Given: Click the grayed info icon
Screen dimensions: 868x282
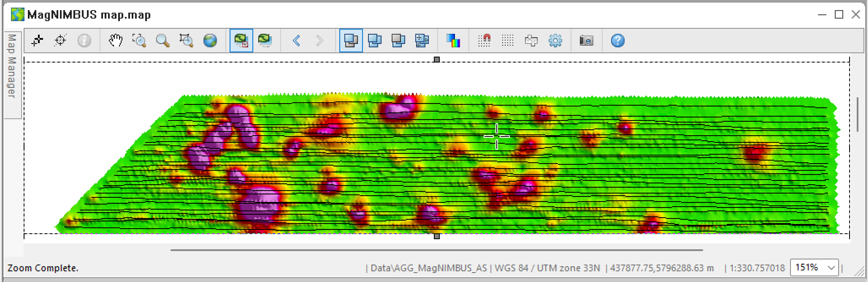Looking at the screenshot, I should [84, 41].
